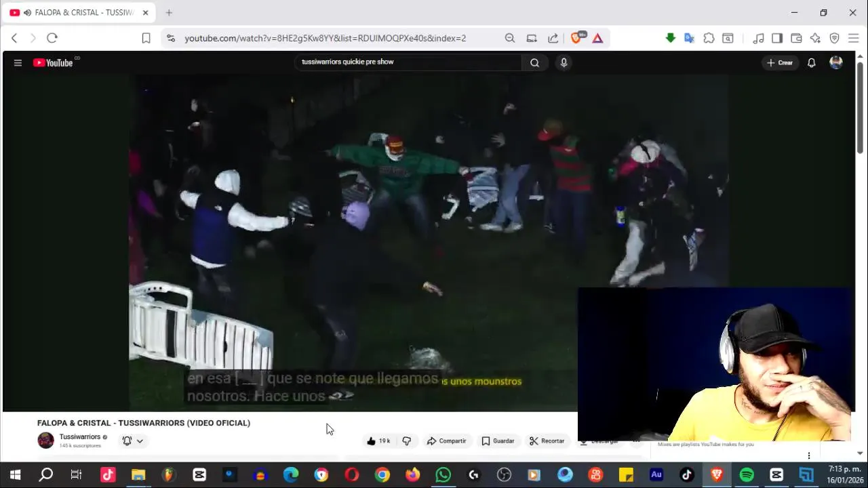
Task: Open site settings icon beside the URL
Action: (170, 38)
